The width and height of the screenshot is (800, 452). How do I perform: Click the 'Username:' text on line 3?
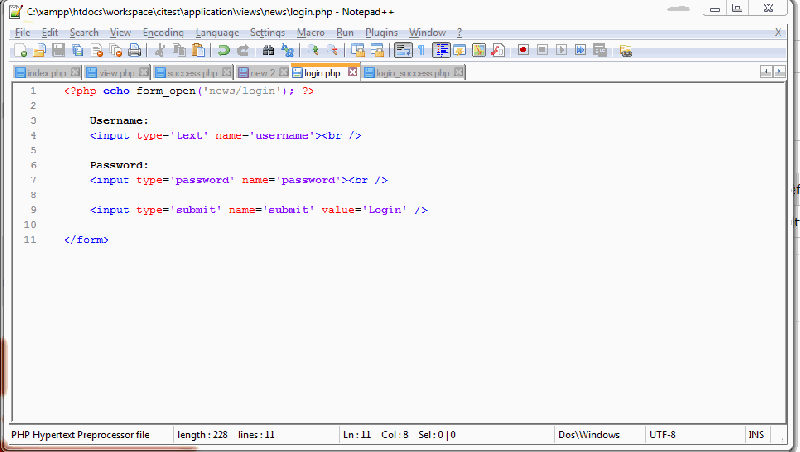[x=119, y=121]
